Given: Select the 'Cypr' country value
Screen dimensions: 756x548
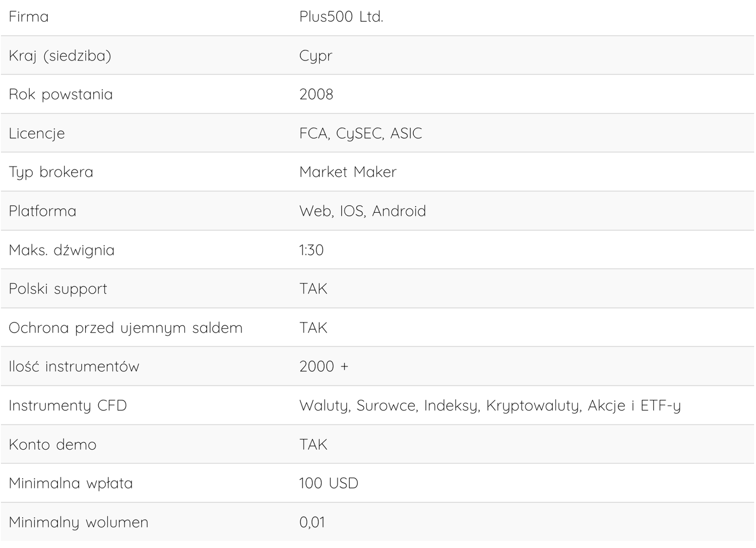Looking at the screenshot, I should point(316,56).
